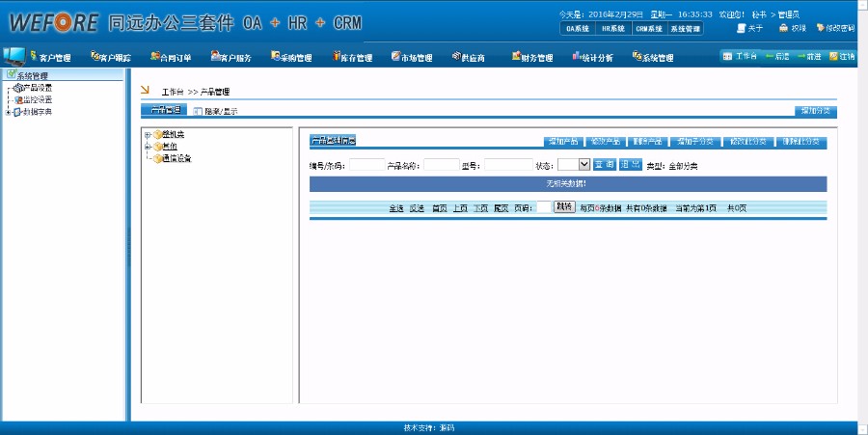Viewport: 868px width, 435px height.
Task: Click the 删除产品 button
Action: click(648, 142)
